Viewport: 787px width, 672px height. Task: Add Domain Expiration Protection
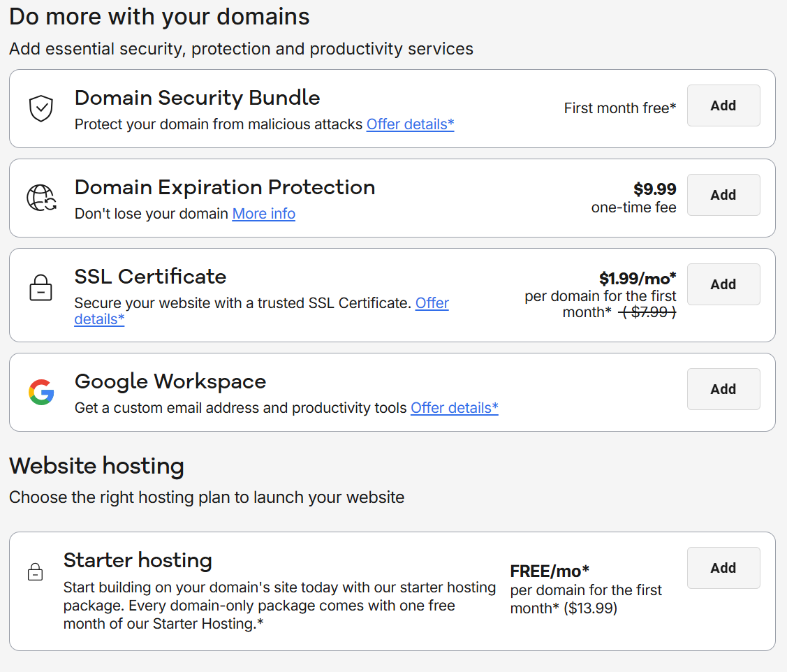tap(723, 195)
